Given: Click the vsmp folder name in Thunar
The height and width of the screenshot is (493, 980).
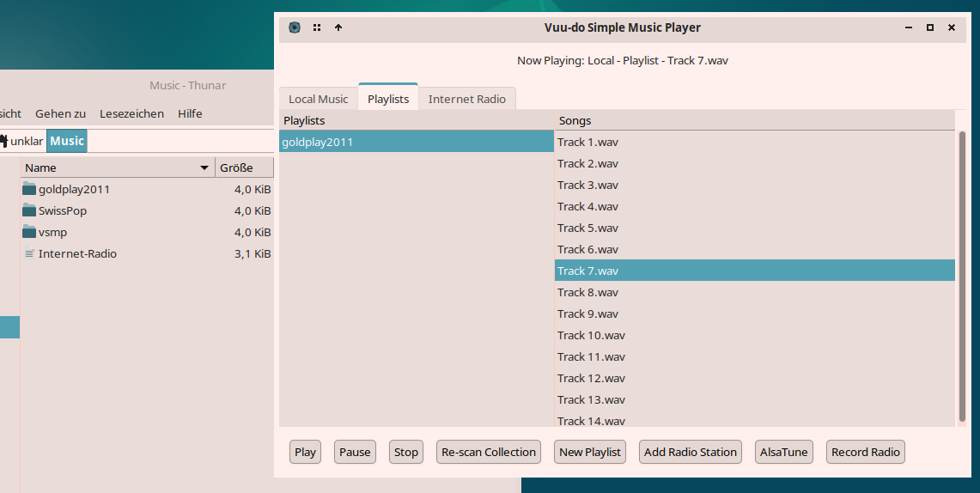Looking at the screenshot, I should [x=52, y=232].
